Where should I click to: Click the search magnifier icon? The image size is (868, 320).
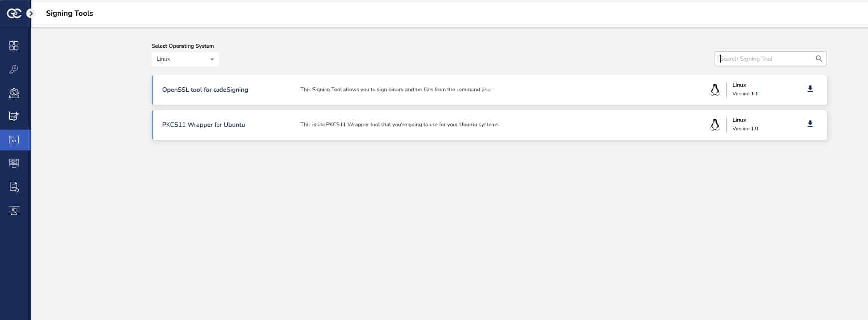[819, 59]
